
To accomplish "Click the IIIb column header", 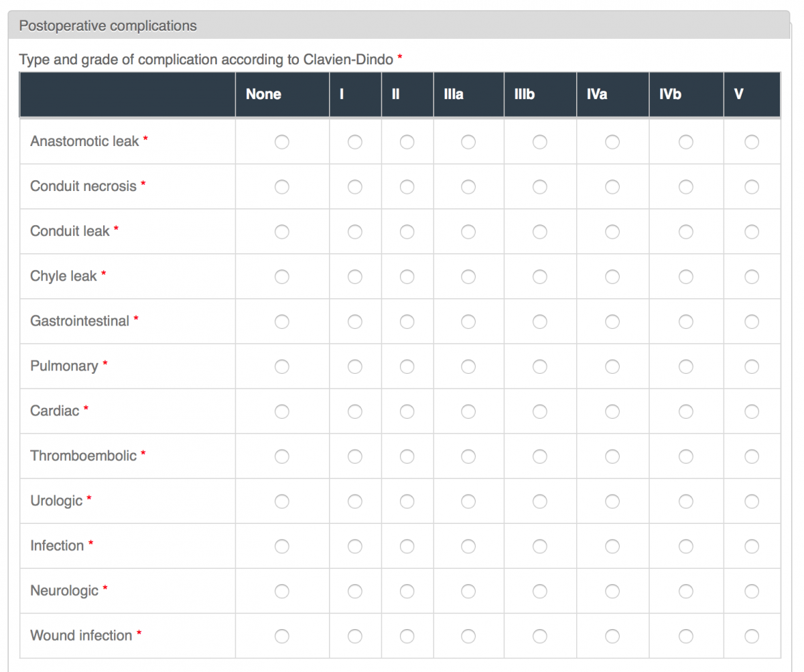I will [x=525, y=94].
